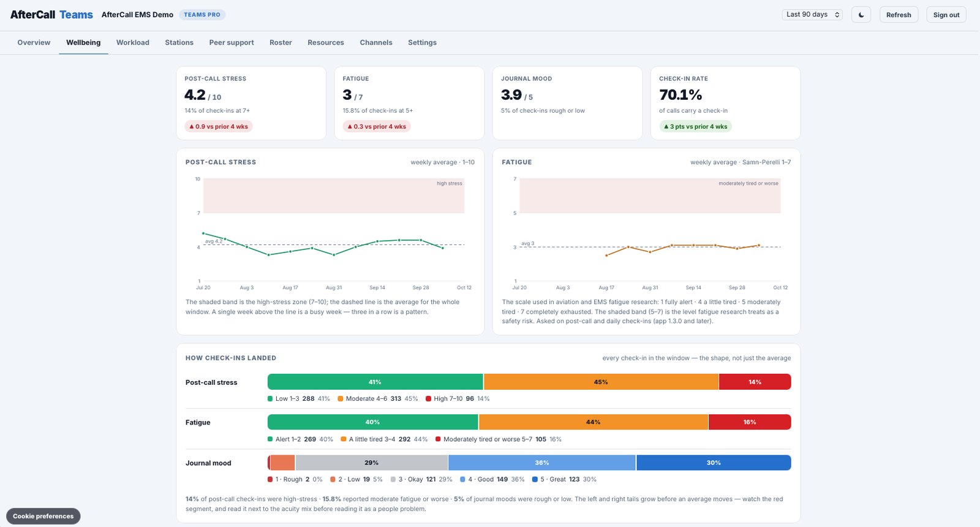
Task: Click the 4 · Good legend entry
Action: coord(492,479)
